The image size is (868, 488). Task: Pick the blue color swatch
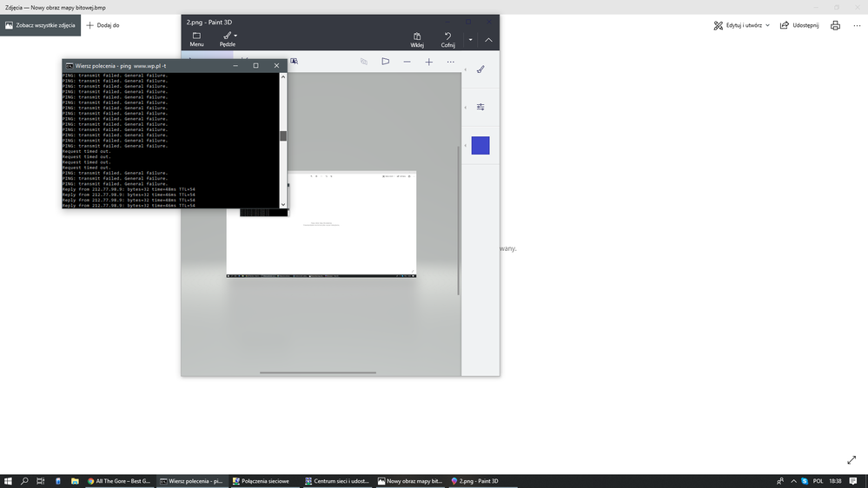pyautogui.click(x=480, y=146)
